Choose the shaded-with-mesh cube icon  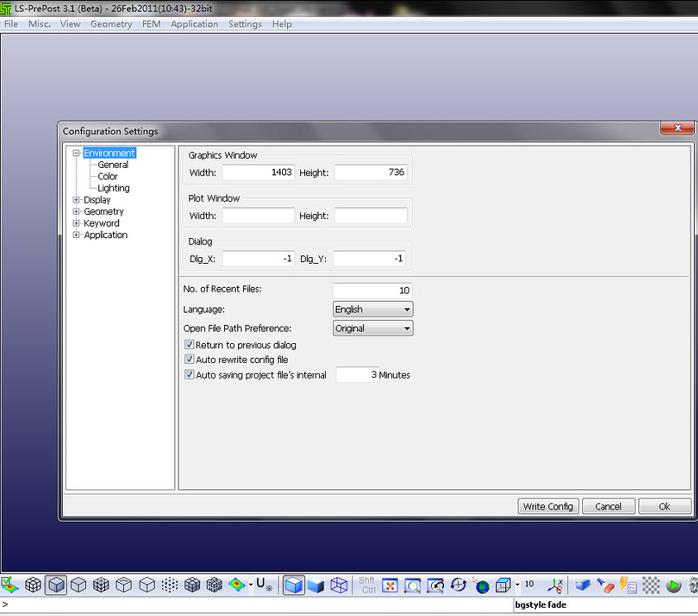[x=101, y=585]
